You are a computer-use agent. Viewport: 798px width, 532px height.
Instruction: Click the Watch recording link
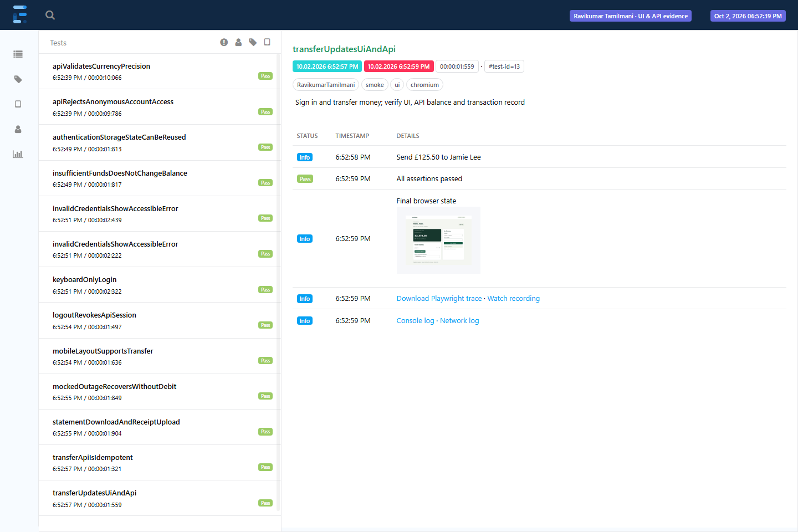513,299
